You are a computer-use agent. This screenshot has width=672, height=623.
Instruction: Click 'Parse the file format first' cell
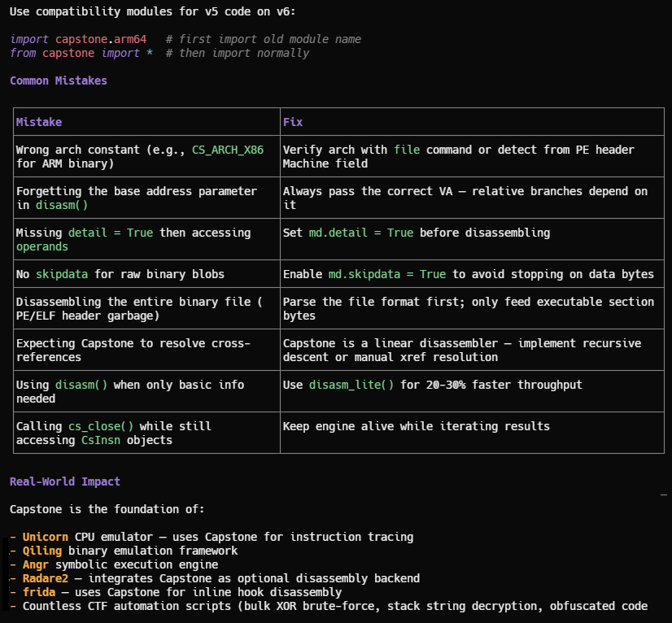click(x=472, y=308)
